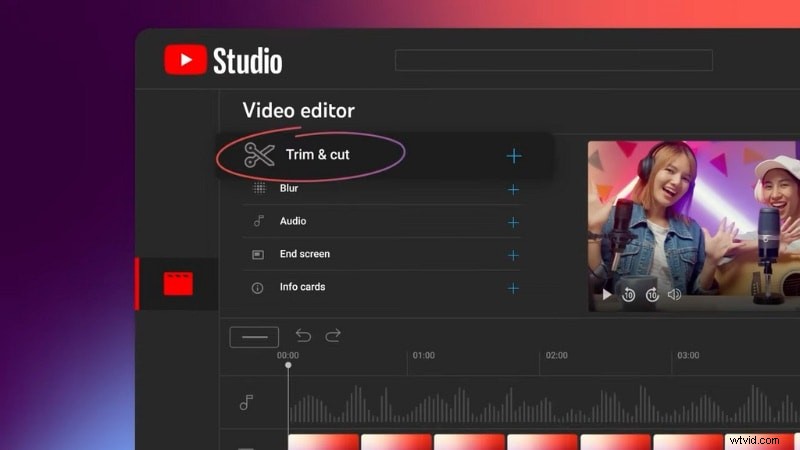Play the video preview
This screenshot has height=450, width=800.
(607, 294)
